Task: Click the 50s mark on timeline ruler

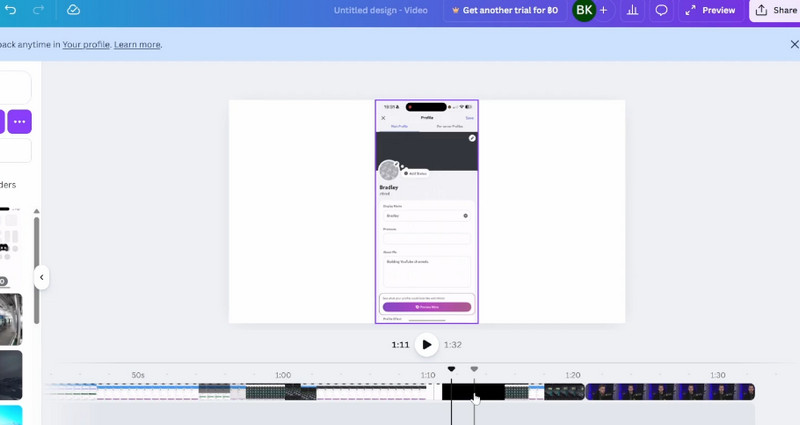Action: [138, 375]
